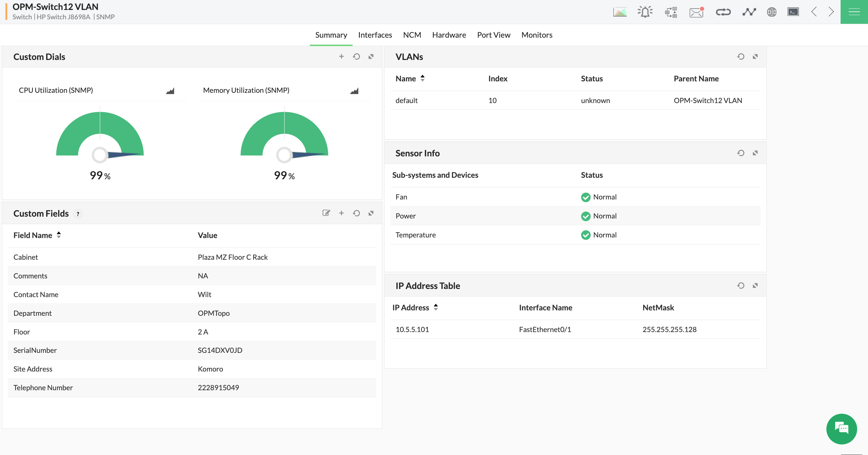Add a new custom field

click(341, 213)
